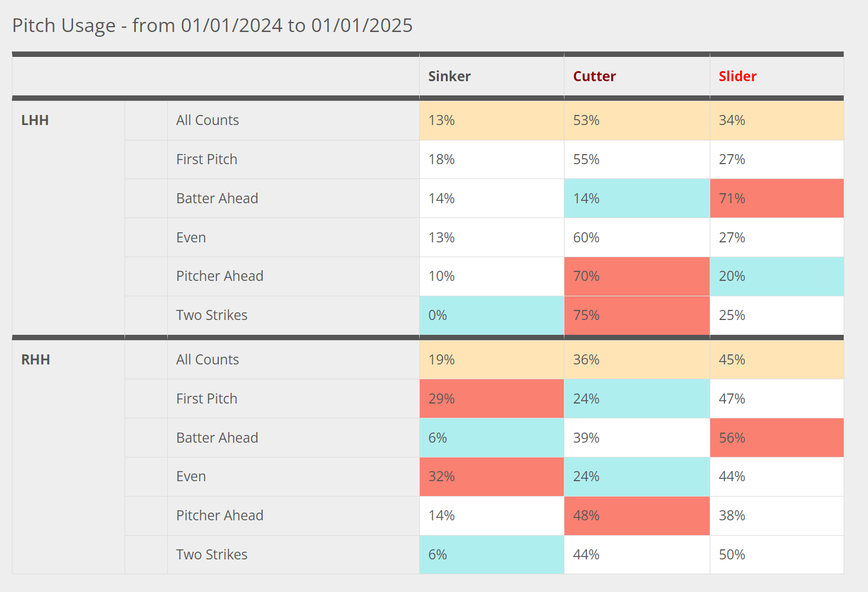Click the Cutter column header
868x592 pixels.
(x=594, y=76)
